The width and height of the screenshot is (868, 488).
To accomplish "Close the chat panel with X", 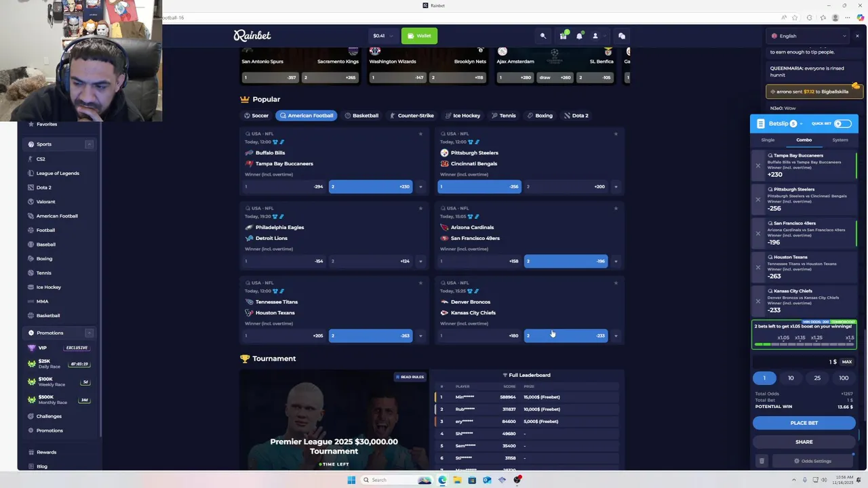I will click(x=857, y=36).
